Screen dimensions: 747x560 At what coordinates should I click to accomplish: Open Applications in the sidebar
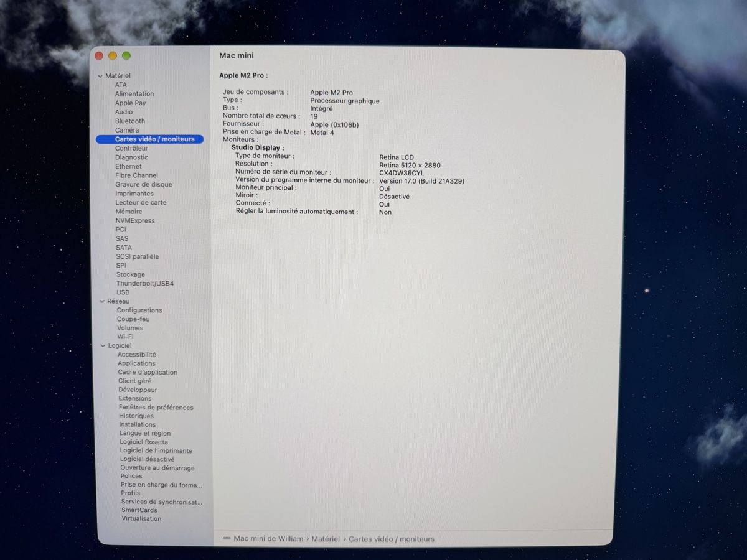click(137, 363)
